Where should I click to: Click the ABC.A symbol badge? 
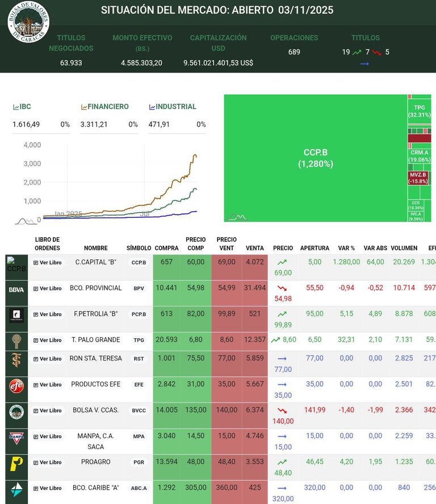point(139,488)
